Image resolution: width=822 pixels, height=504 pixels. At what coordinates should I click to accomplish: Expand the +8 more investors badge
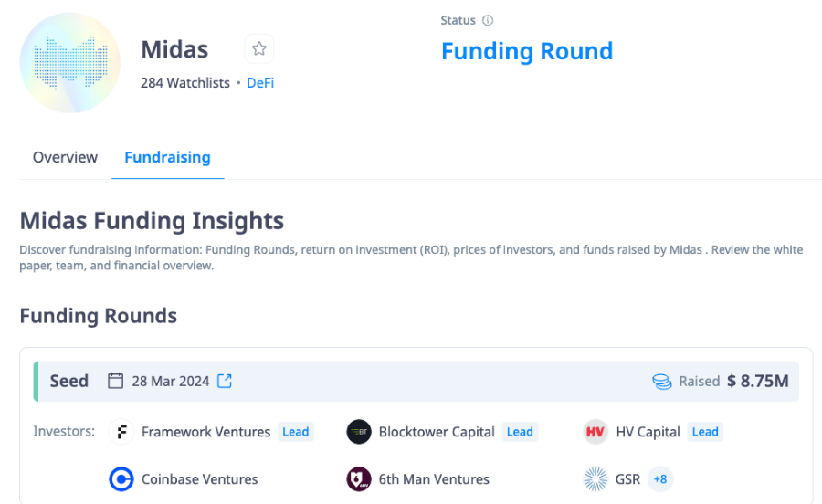pos(660,478)
